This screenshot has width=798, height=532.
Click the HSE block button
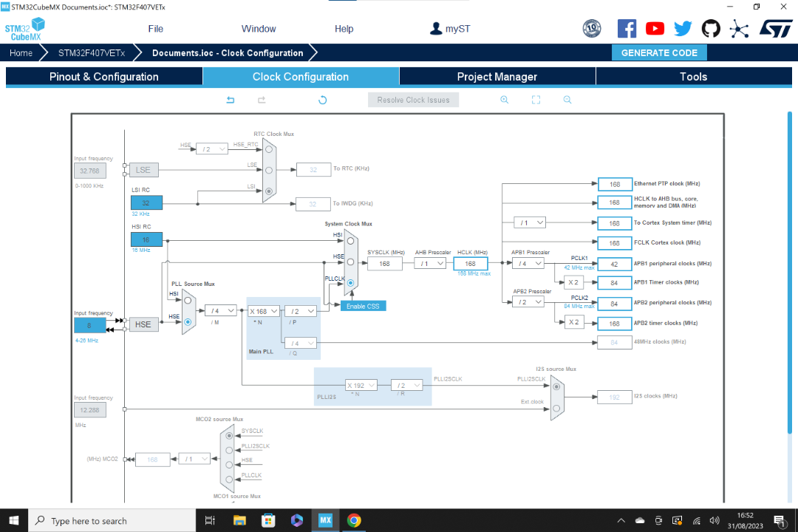[x=143, y=324]
